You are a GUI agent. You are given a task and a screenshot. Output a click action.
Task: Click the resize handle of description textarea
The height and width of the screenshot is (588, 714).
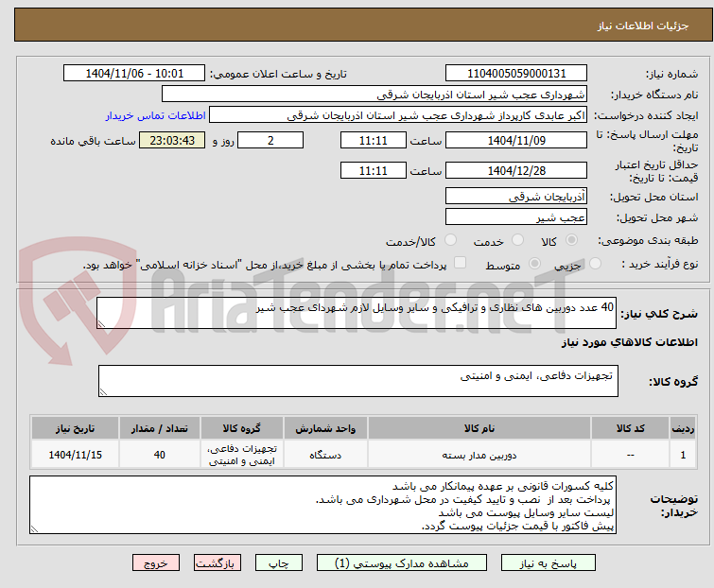coord(101,324)
